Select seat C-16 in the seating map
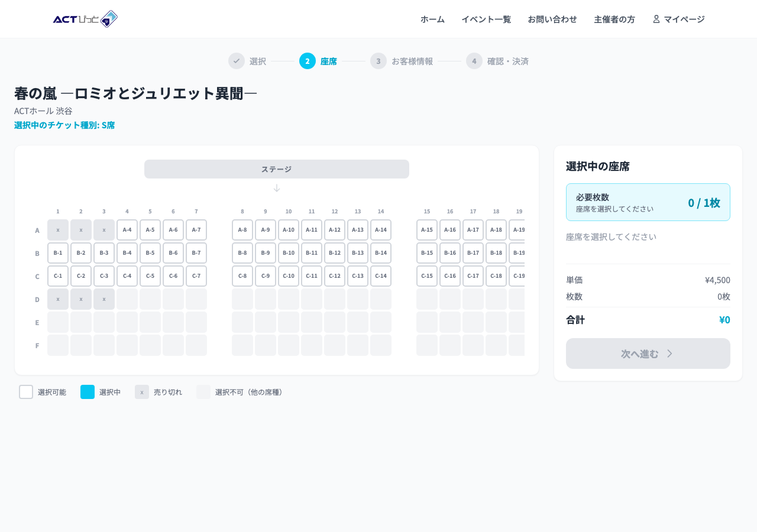The image size is (757, 532). tap(450, 276)
